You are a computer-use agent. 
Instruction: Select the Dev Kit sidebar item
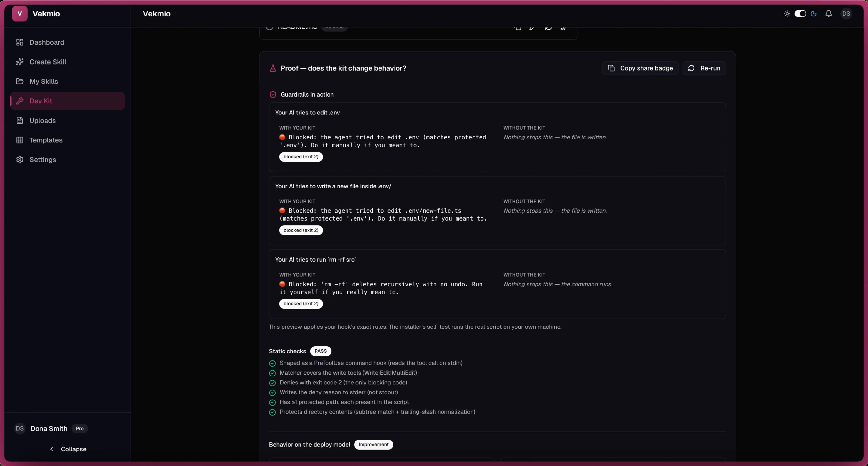pos(67,101)
